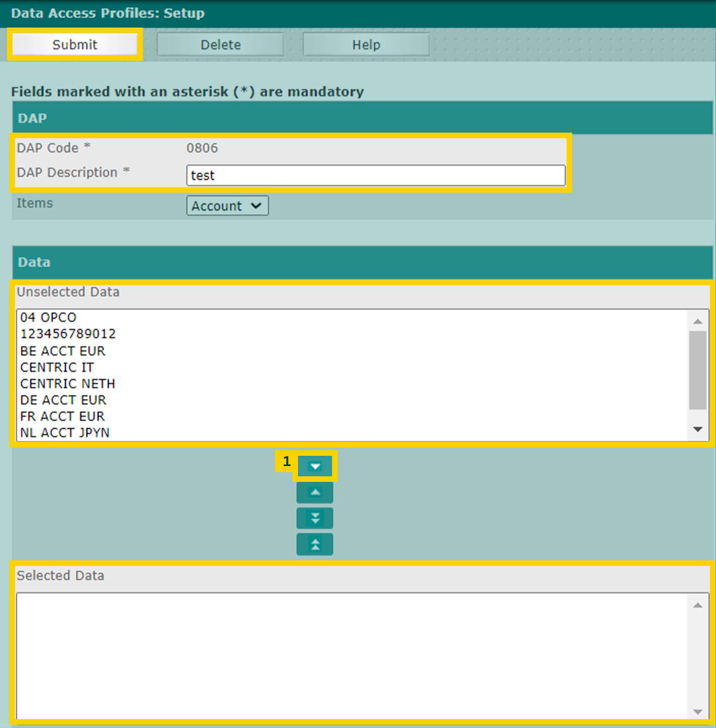The height and width of the screenshot is (728, 716).
Task: Select 04 OPCO in Unselected Data
Action: point(48,317)
